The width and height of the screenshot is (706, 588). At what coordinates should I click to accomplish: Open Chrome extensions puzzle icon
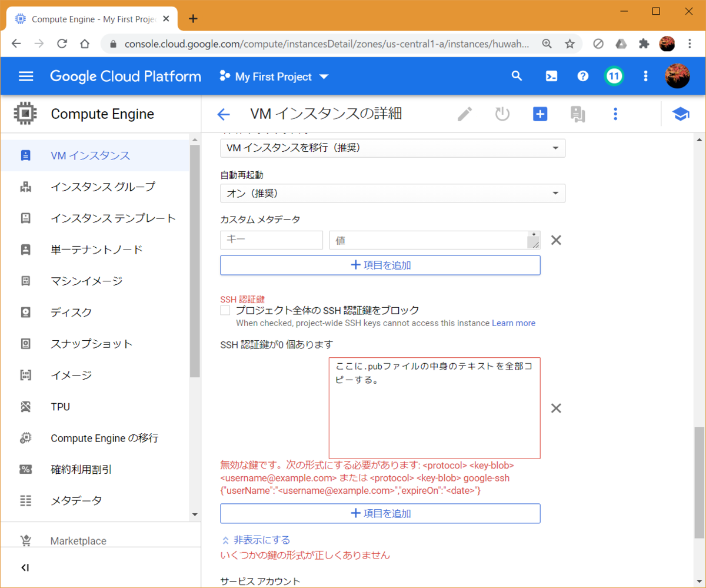click(x=644, y=44)
